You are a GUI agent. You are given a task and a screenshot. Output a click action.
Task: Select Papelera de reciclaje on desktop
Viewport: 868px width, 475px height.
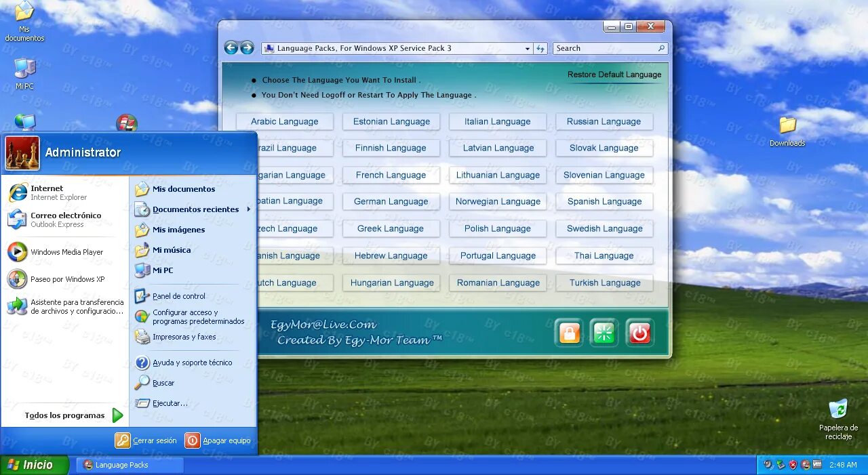(x=838, y=419)
